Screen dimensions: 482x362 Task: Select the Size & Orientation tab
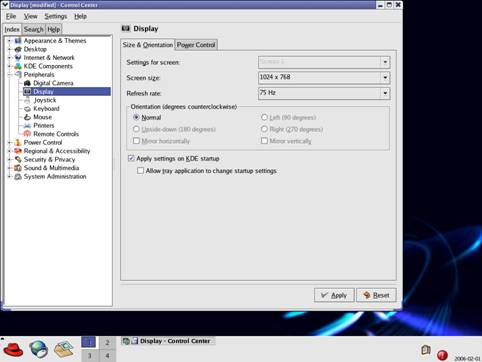point(148,45)
